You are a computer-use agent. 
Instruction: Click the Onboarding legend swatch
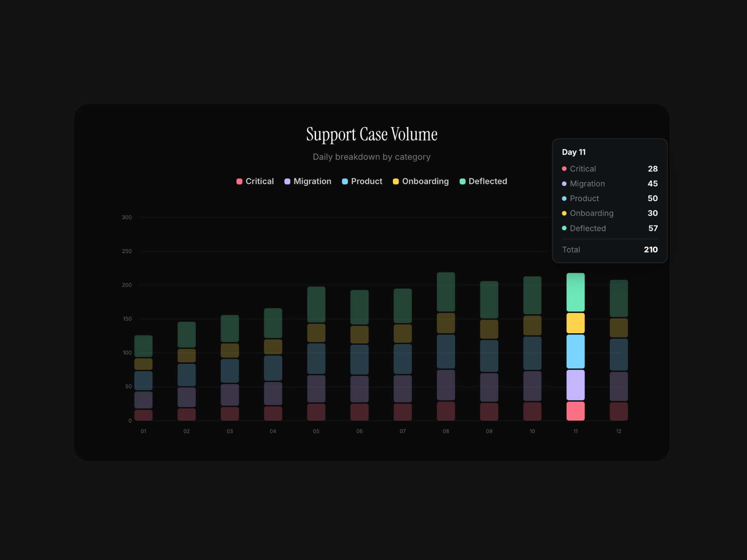coord(396,182)
